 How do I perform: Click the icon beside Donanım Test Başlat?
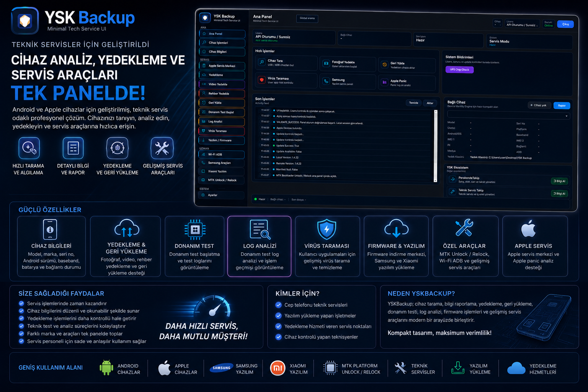click(x=204, y=112)
